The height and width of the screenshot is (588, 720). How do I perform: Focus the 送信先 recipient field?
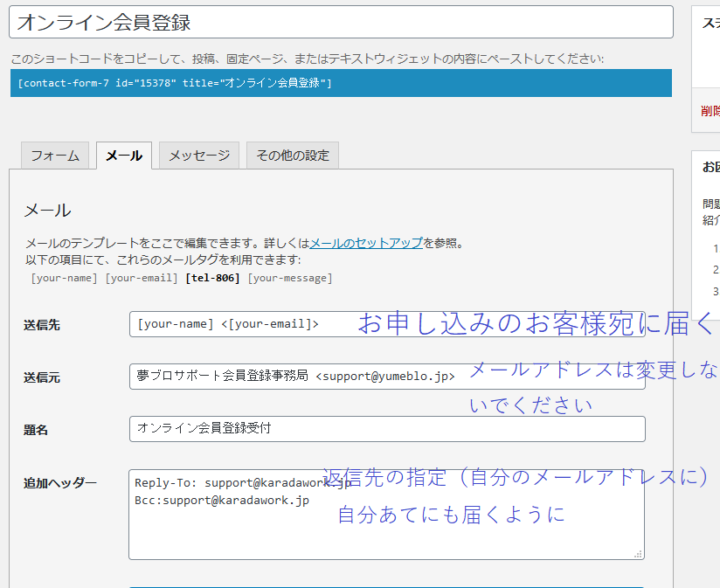(387, 324)
